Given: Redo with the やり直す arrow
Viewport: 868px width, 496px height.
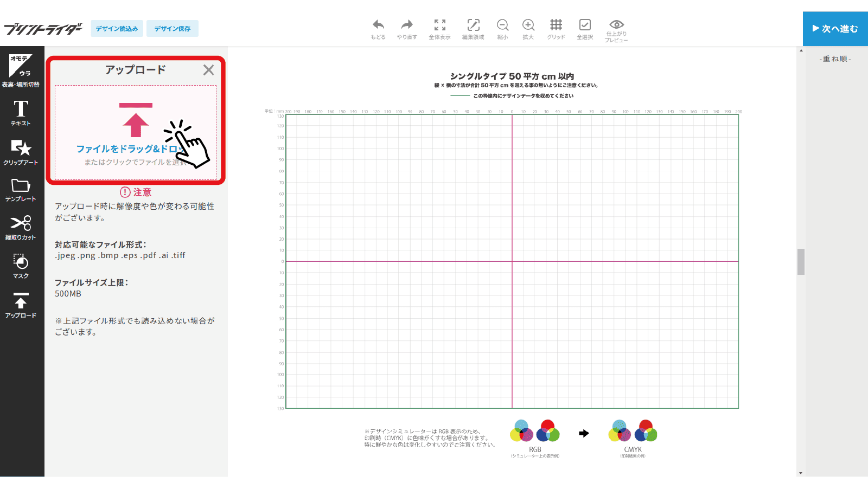Looking at the screenshot, I should (407, 29).
